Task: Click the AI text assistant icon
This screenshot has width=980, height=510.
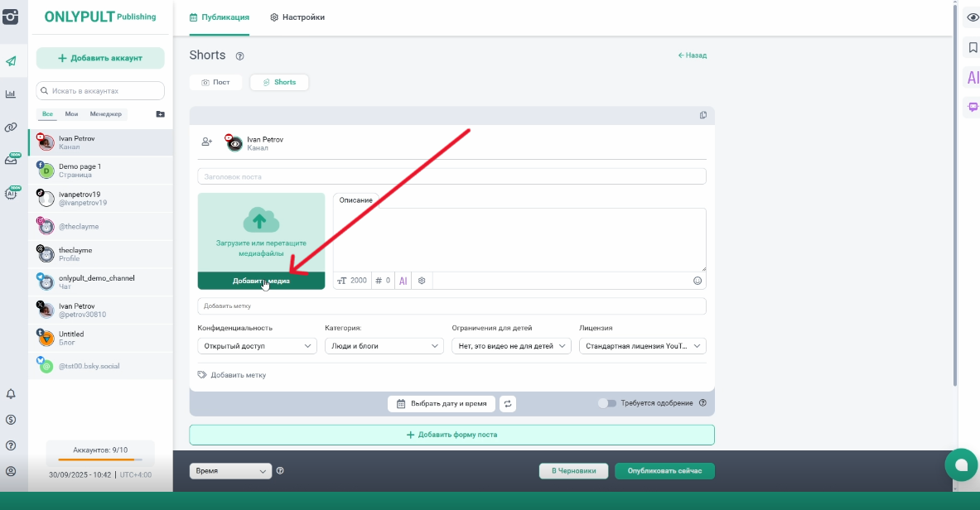Action: pyautogui.click(x=403, y=281)
